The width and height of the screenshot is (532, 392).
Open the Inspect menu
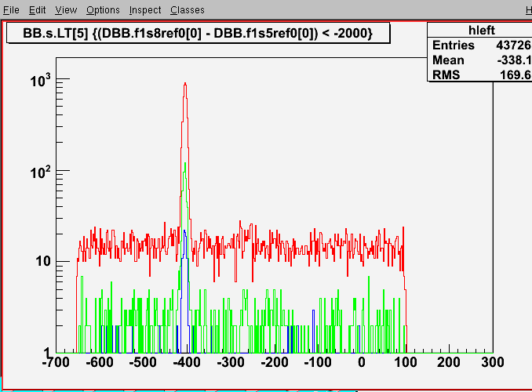[x=145, y=10]
